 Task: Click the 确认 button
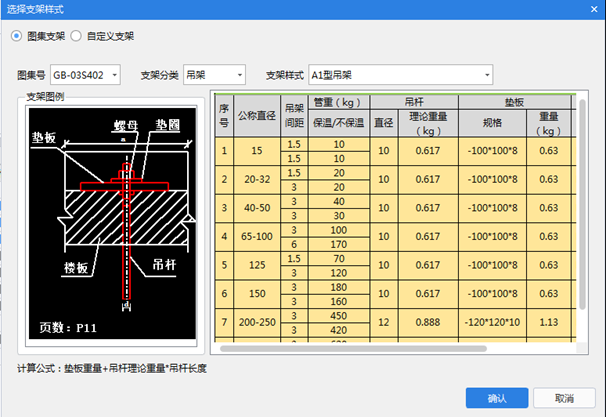497,397
